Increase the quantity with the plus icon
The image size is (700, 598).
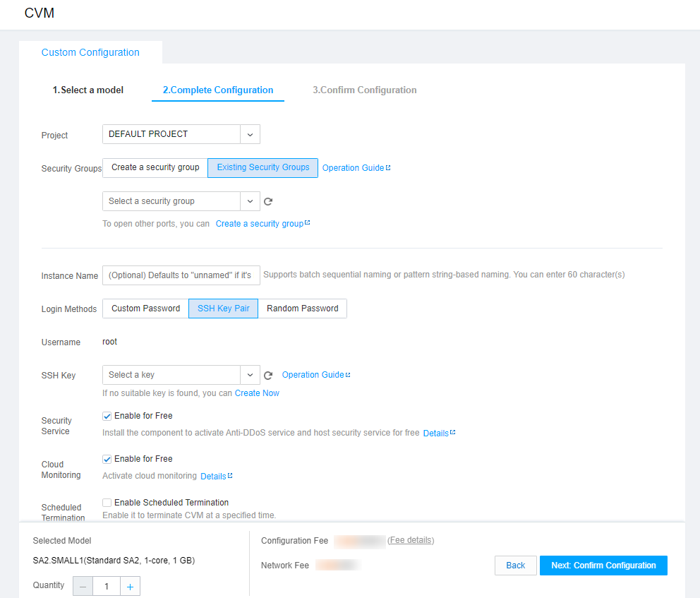(130, 585)
